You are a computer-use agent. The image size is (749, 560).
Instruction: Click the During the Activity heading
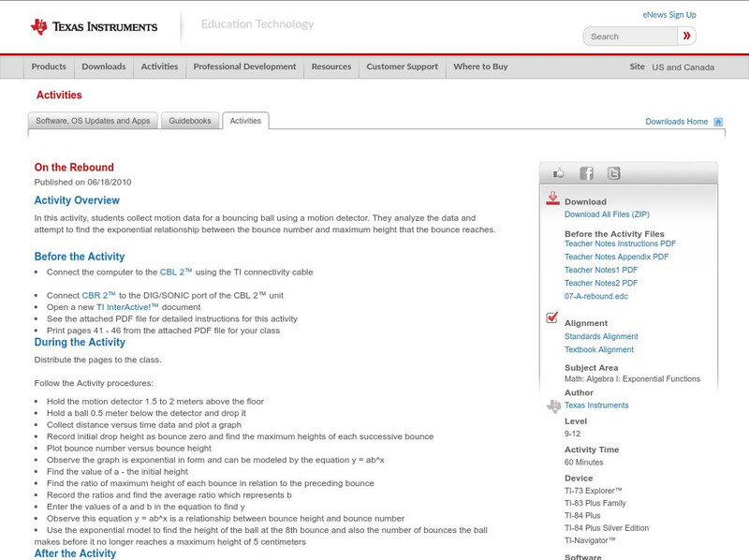coord(80,342)
